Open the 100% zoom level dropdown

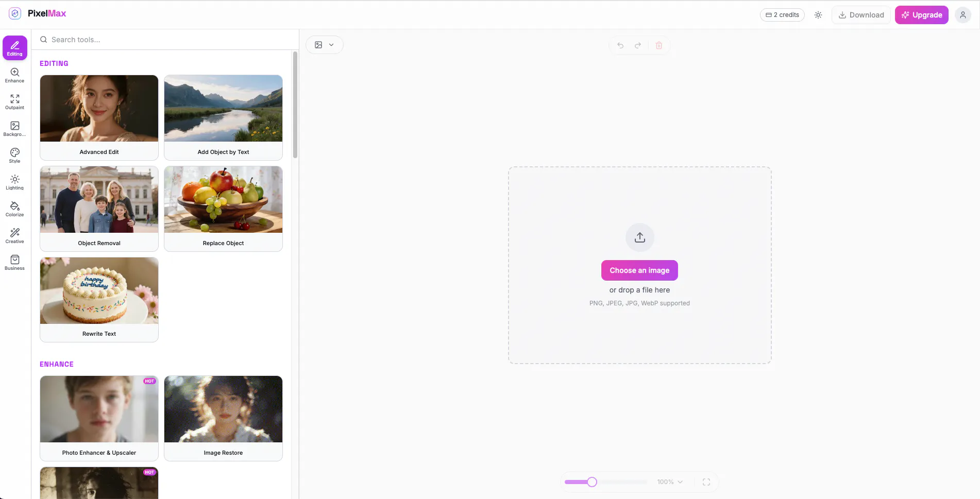670,482
